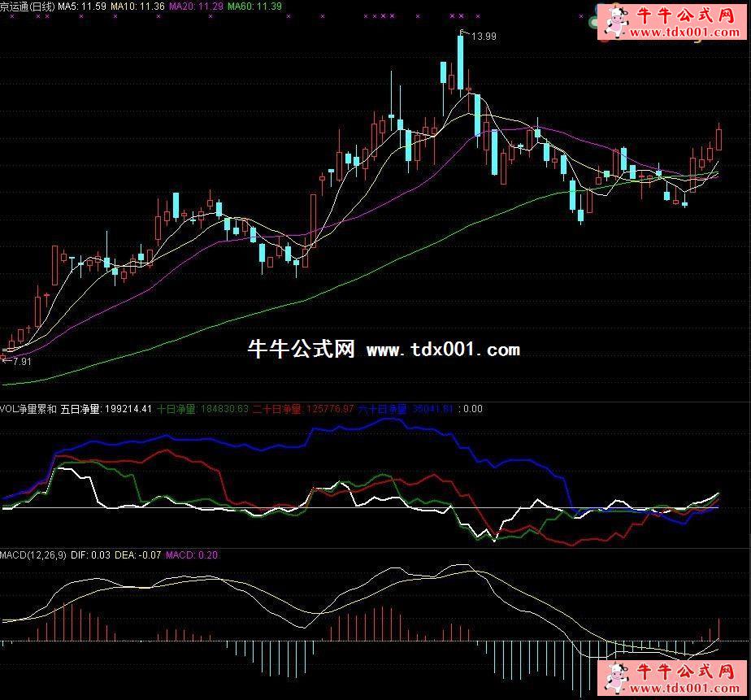751x700 pixels.
Task: Click the MA5: 11.59 indicator label
Action: pos(81,7)
